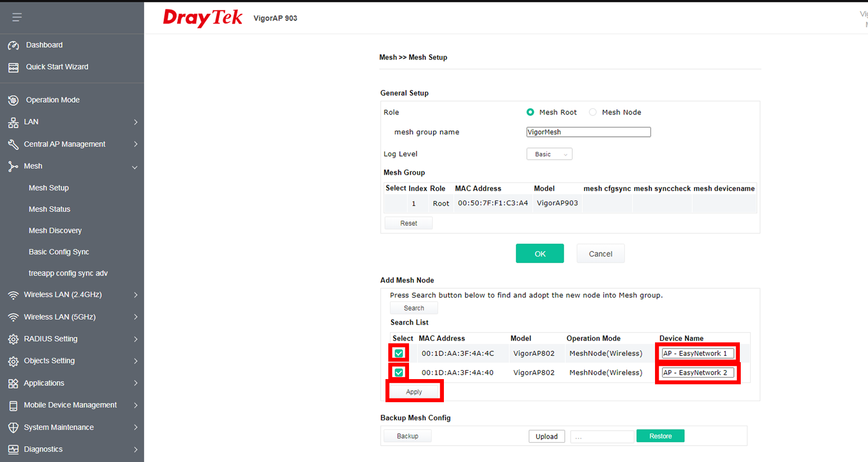Viewport: 868px width, 462px height.
Task: Click the Central AP Management wrench icon
Action: tap(13, 144)
